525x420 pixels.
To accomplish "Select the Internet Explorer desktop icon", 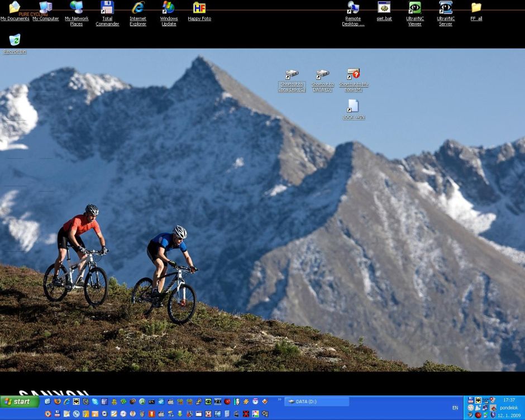I will point(138,8).
